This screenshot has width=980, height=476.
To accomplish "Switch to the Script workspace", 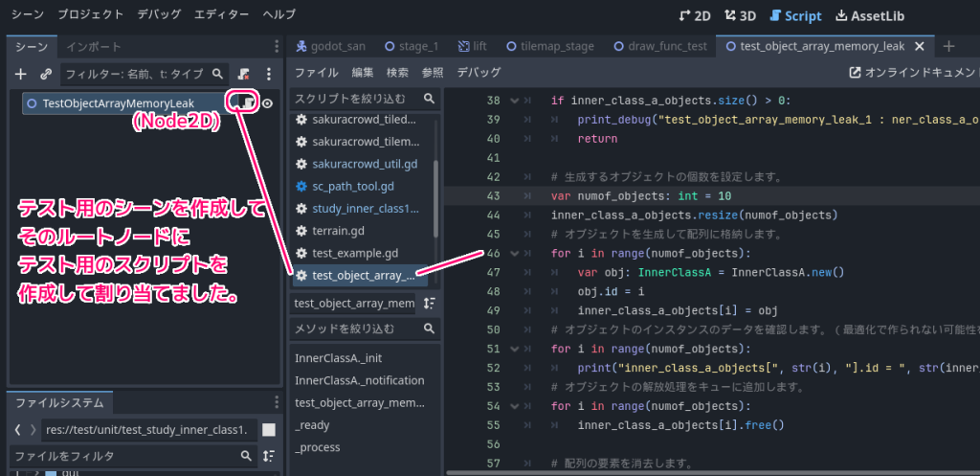I will tap(795, 15).
